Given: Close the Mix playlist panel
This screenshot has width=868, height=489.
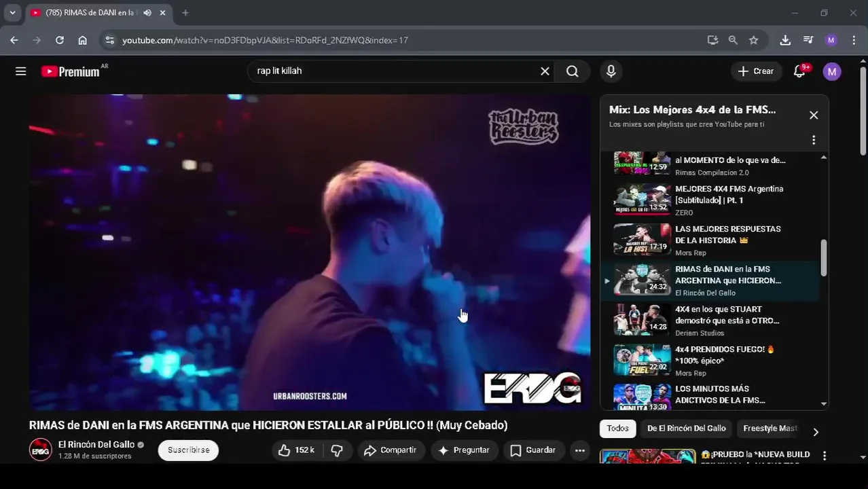Looking at the screenshot, I should coord(814,115).
